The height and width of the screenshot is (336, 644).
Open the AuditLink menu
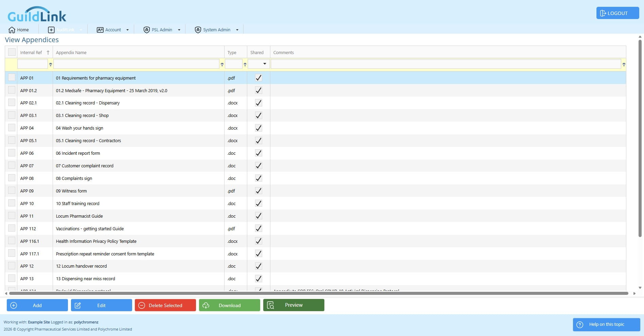(65, 30)
